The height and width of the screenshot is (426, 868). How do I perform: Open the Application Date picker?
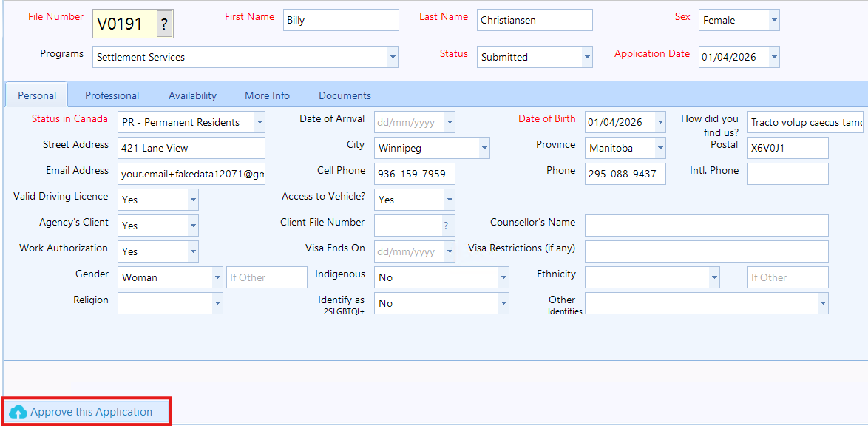[774, 57]
